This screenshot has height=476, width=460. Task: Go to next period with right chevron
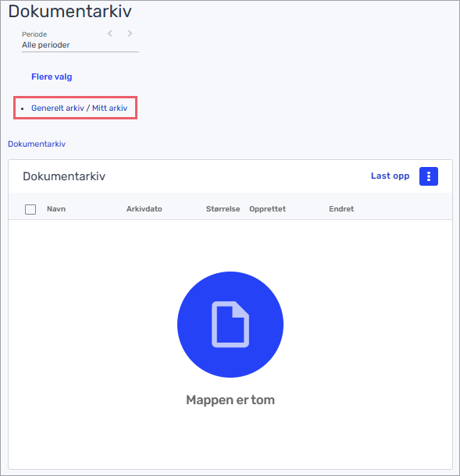click(130, 34)
